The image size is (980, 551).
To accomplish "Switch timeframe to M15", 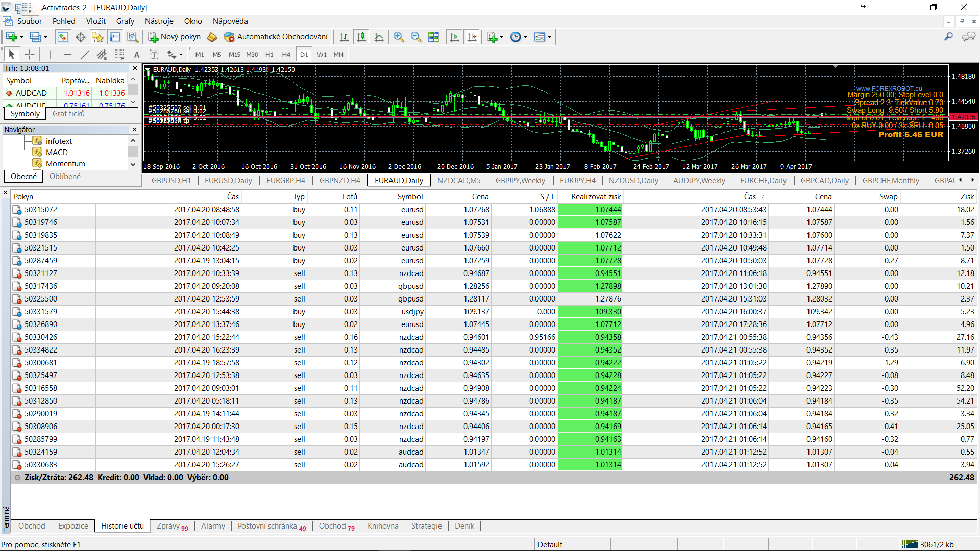I will click(x=234, y=54).
